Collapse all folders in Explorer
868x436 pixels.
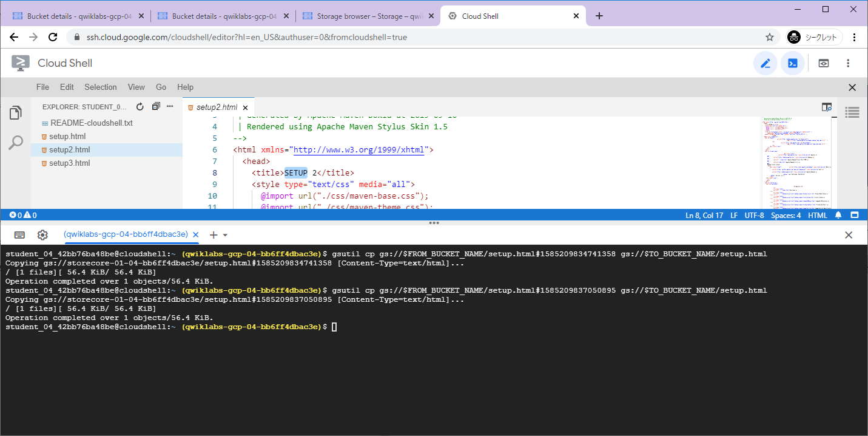click(156, 107)
